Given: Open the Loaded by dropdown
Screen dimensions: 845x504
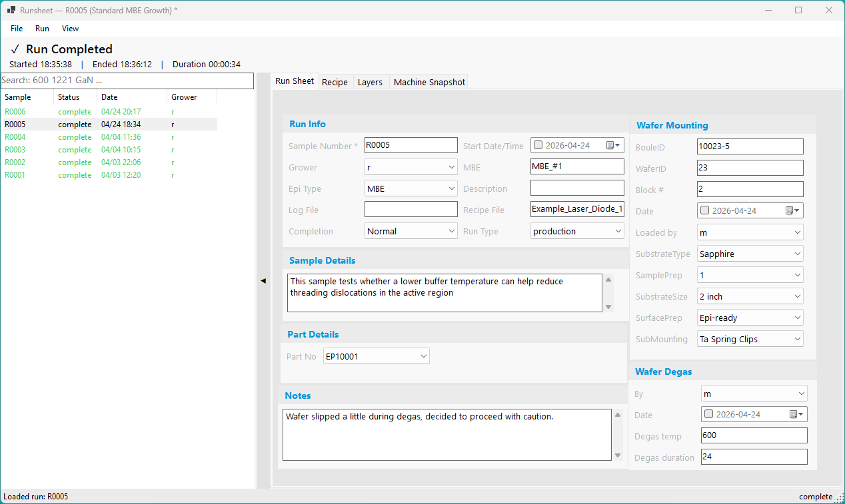Looking at the screenshot, I should tap(750, 232).
